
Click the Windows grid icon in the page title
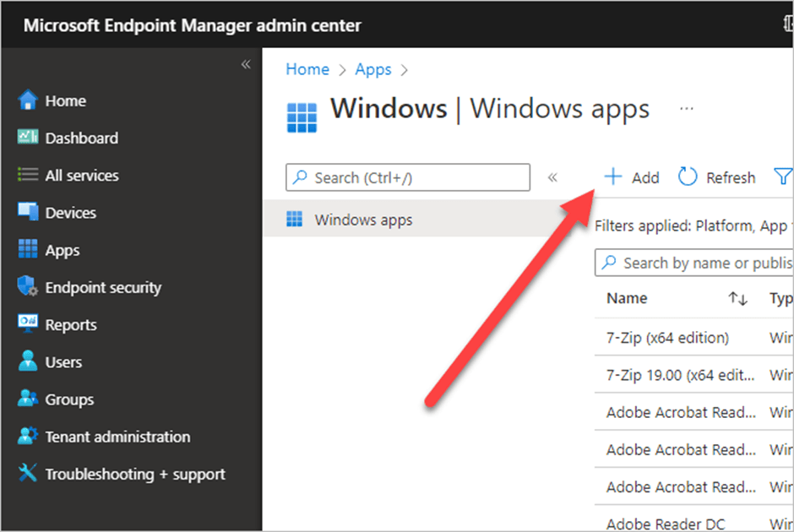302,117
